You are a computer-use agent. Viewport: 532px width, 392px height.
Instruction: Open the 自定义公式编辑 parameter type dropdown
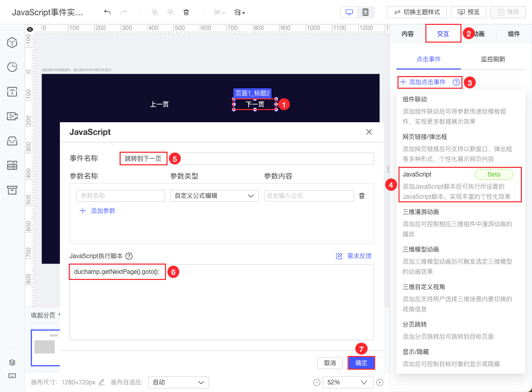pos(214,196)
